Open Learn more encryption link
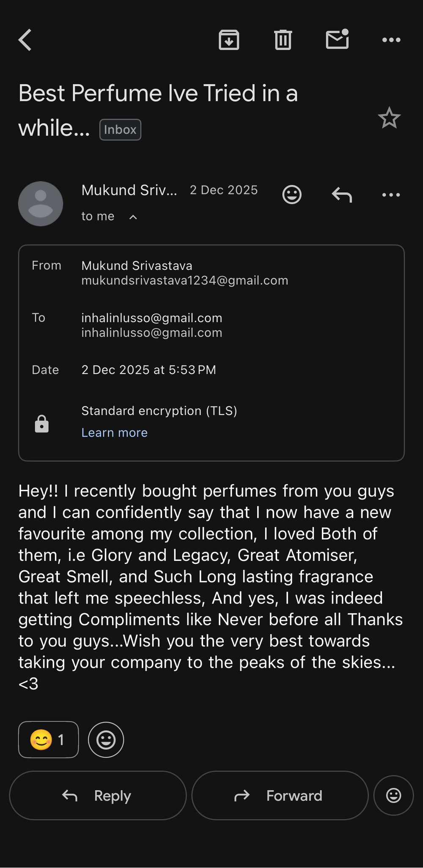 114,433
